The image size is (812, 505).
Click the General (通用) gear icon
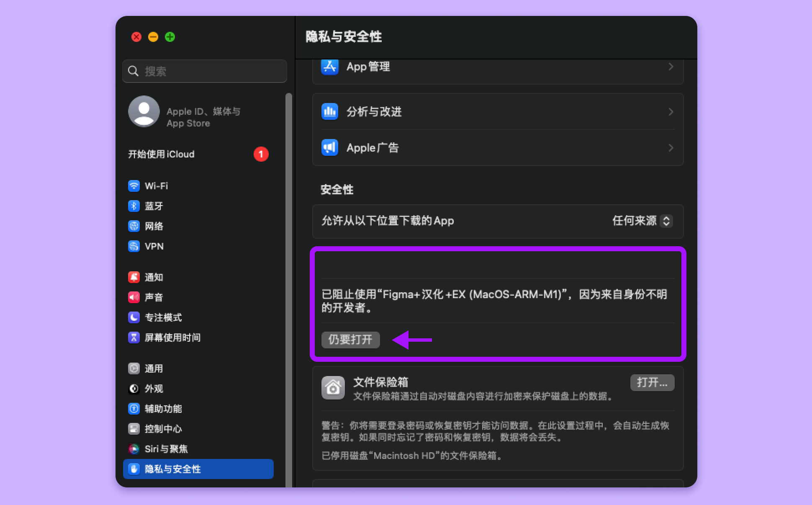click(x=134, y=368)
